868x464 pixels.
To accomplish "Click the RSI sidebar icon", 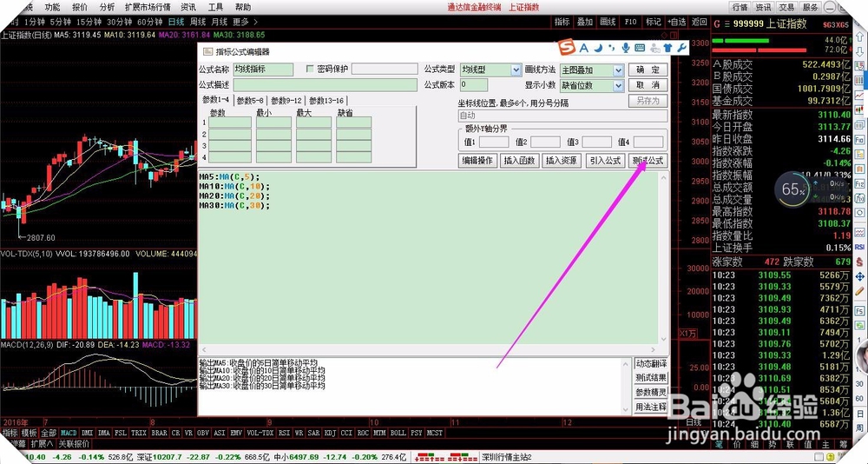I will click(x=859, y=247).
